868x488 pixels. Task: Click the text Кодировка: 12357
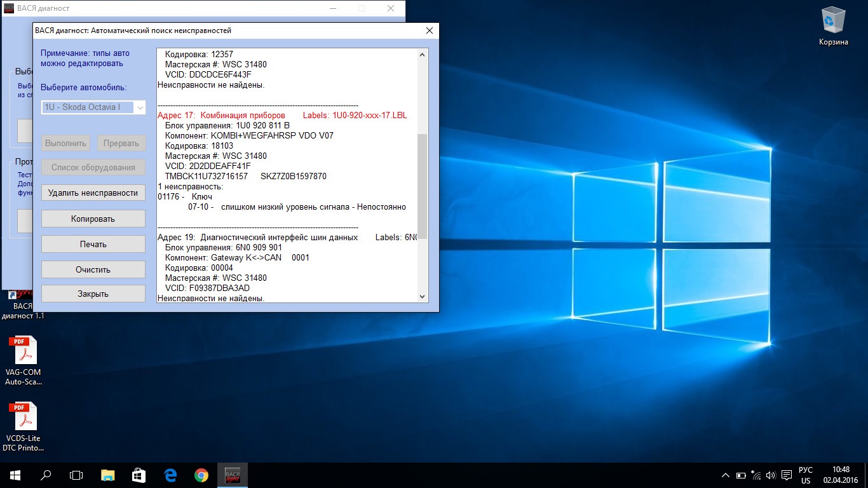coord(199,54)
